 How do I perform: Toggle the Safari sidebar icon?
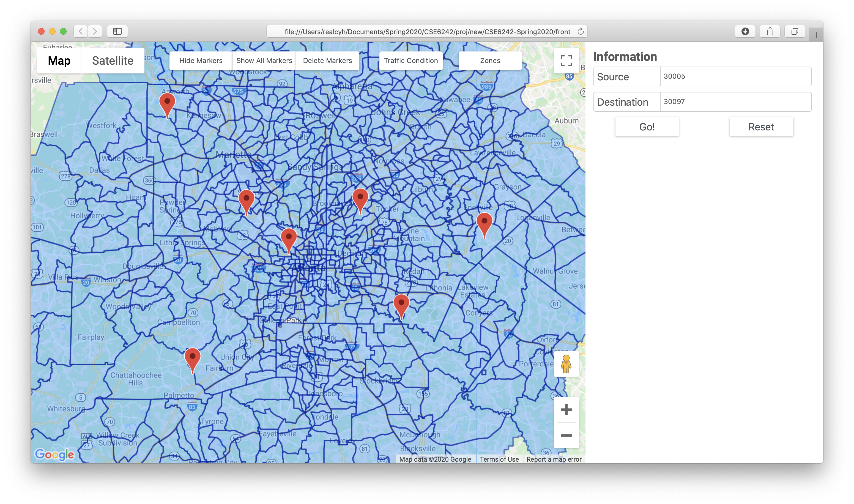click(117, 31)
